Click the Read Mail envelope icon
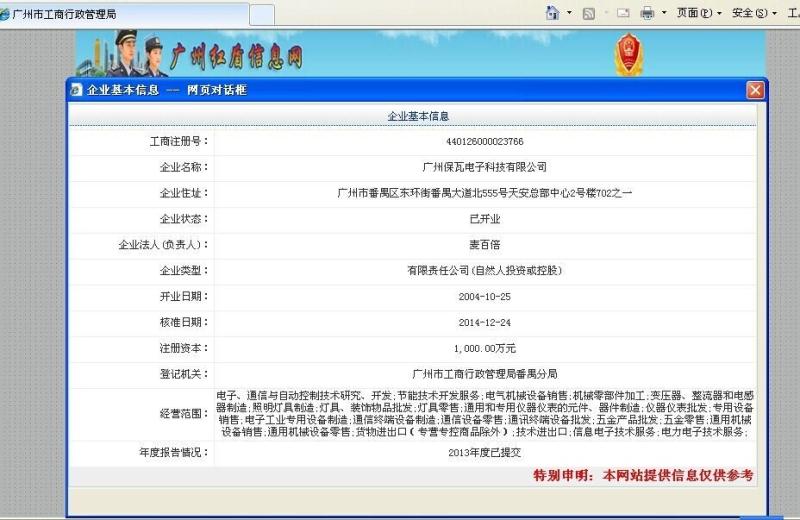 (623, 13)
